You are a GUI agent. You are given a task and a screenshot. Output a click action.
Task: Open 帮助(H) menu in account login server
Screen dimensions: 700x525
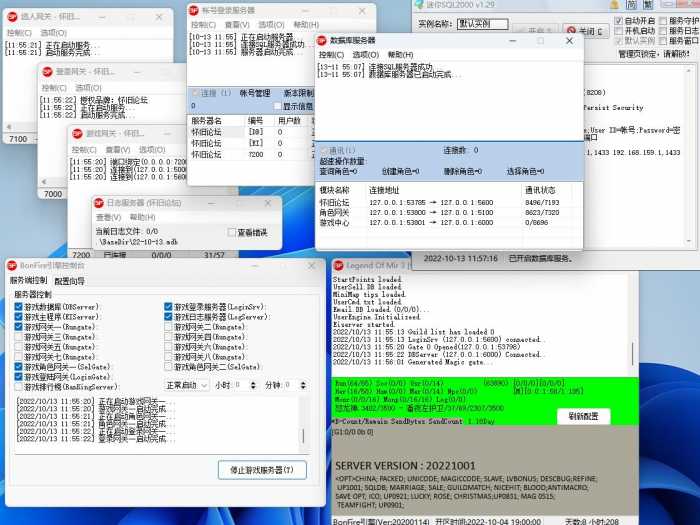coord(306,25)
